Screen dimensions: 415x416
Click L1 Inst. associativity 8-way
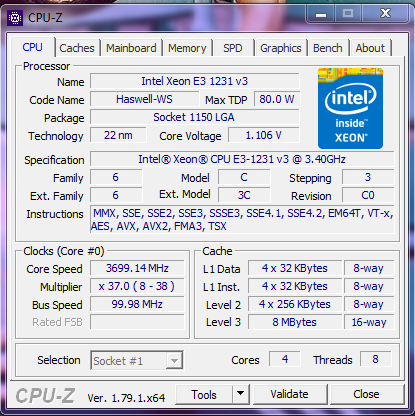(x=369, y=286)
